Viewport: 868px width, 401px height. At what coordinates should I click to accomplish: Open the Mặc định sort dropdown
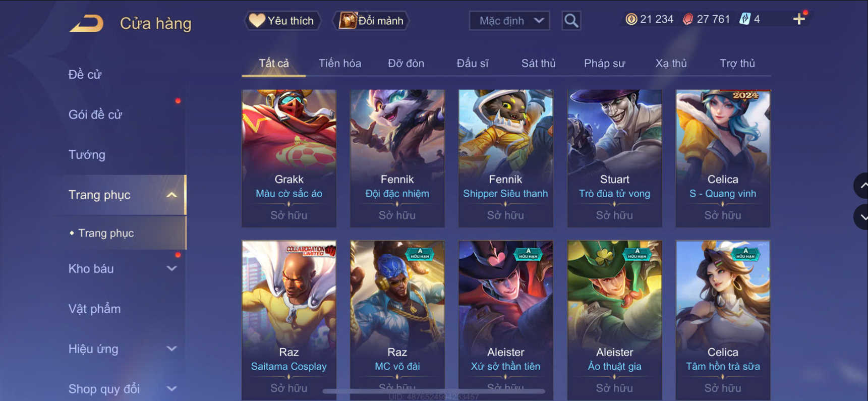509,21
